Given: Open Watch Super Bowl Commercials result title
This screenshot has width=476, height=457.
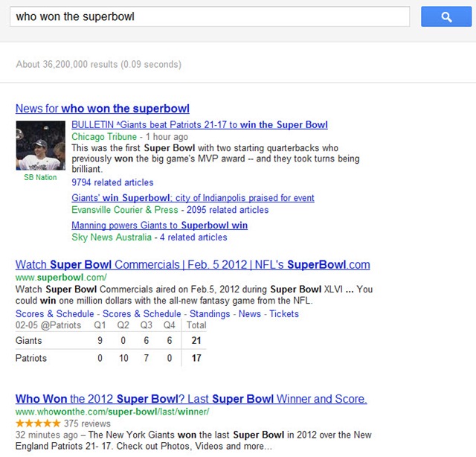Looking at the screenshot, I should 193,265.
